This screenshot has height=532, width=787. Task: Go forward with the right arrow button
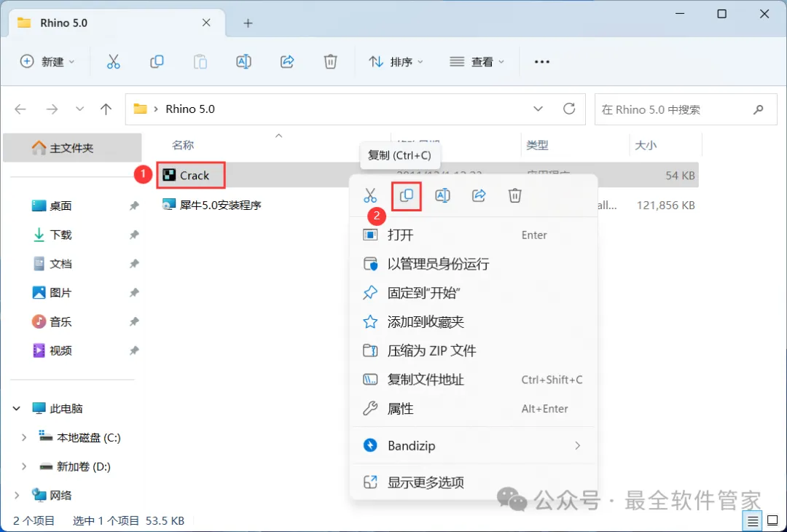click(x=52, y=109)
